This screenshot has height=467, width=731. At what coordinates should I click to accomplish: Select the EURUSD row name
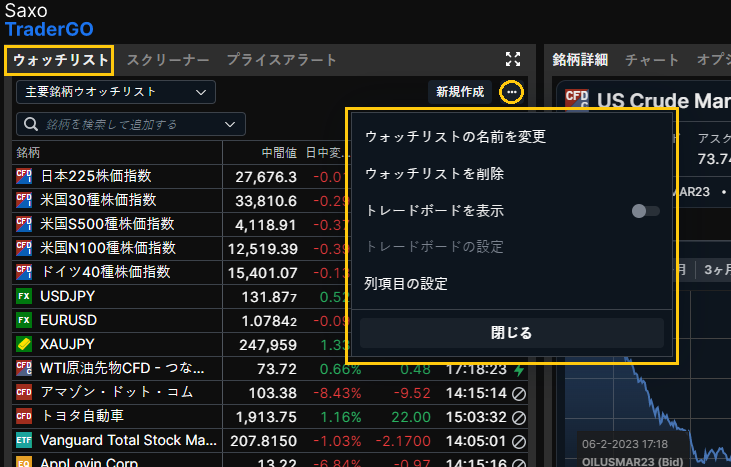pyautogui.click(x=69, y=321)
